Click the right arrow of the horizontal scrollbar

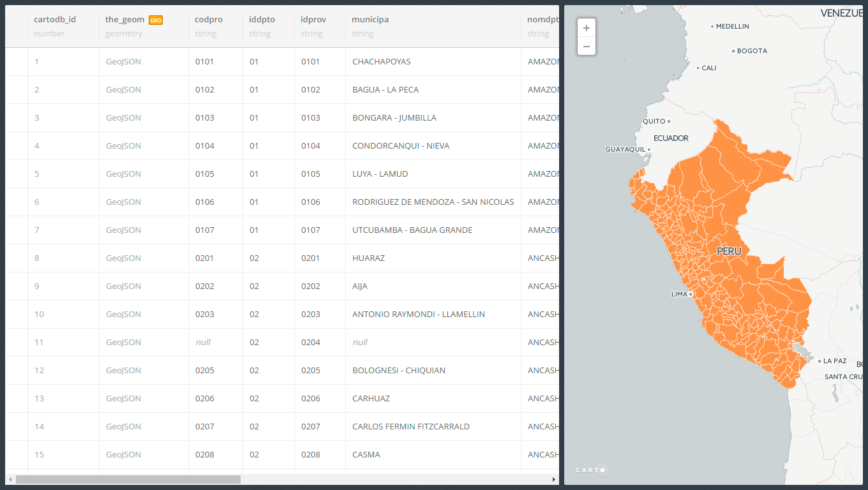coord(554,479)
